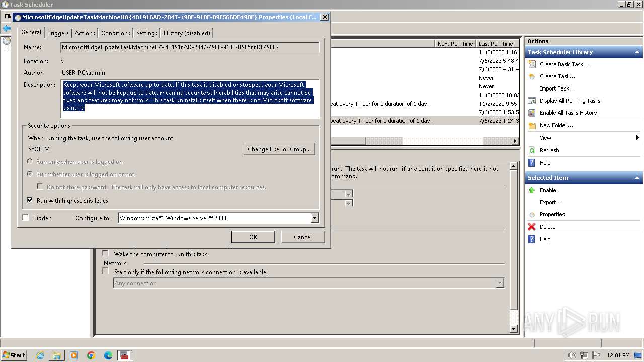Click Change User or Group button
Viewport: 644px width, 362px height.
[x=279, y=149]
